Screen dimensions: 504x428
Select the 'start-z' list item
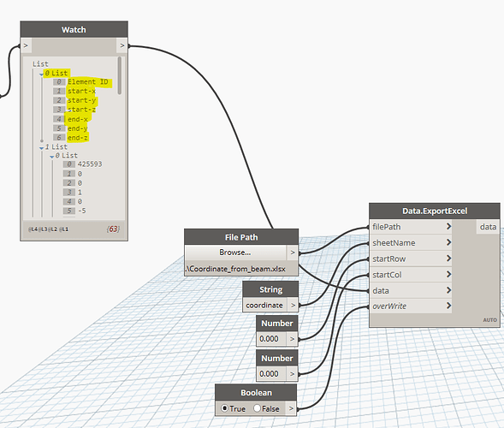coord(81,110)
